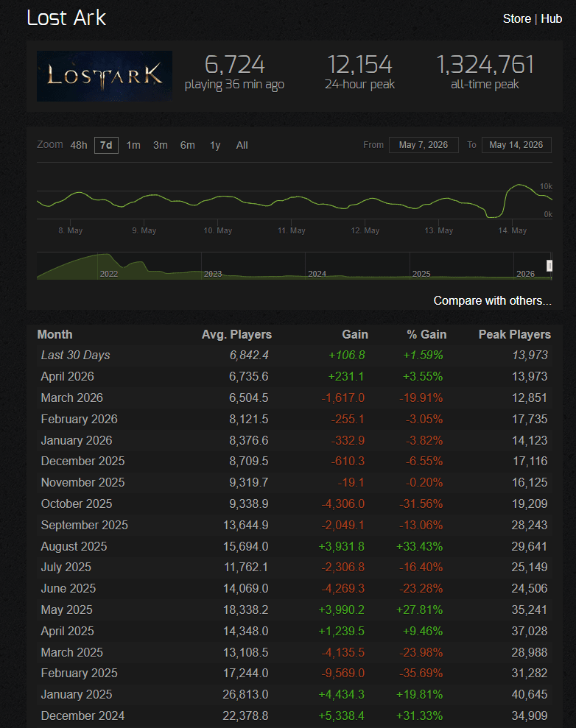Viewport: 576px width, 728px height.
Task: Click the Avg. Players column header
Action: (x=236, y=335)
